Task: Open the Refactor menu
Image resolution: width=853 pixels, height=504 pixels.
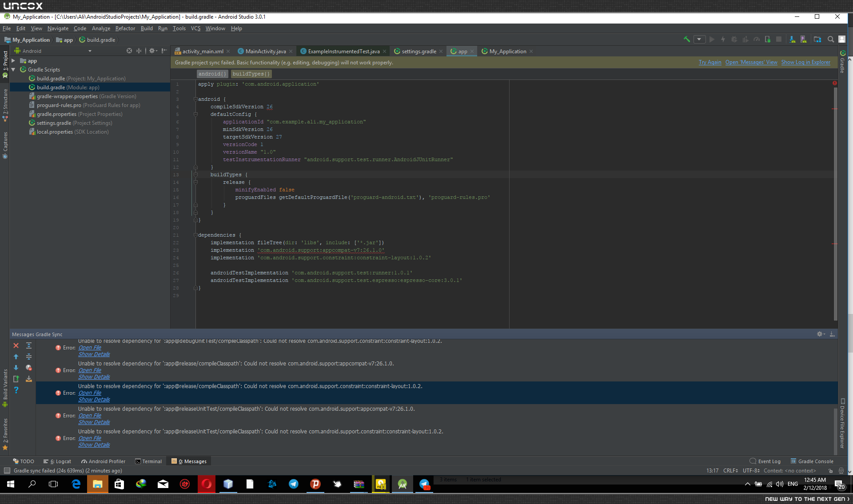Action: click(125, 28)
